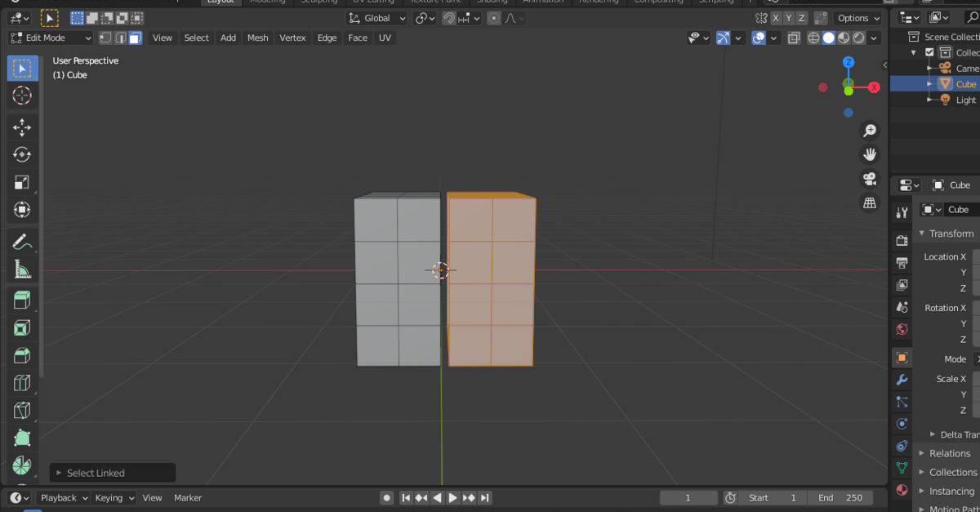This screenshot has width=980, height=512.
Task: Open the Render properties tab
Action: point(902,240)
